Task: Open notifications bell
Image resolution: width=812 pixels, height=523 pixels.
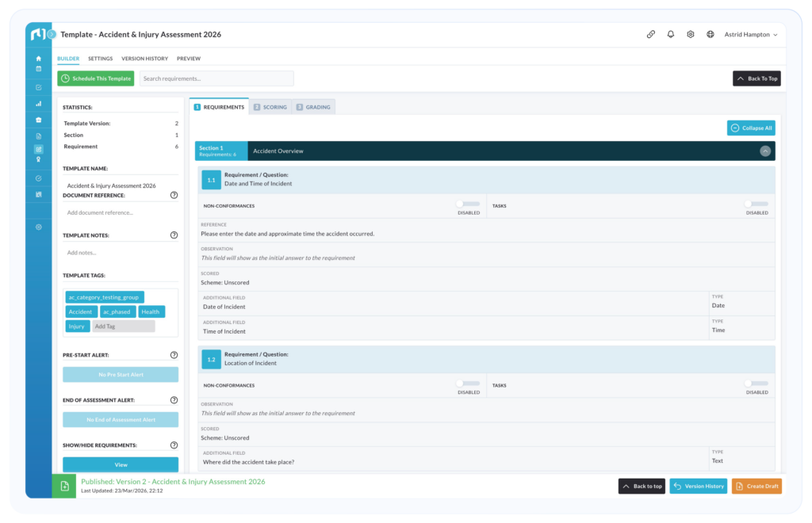Action: click(x=671, y=34)
